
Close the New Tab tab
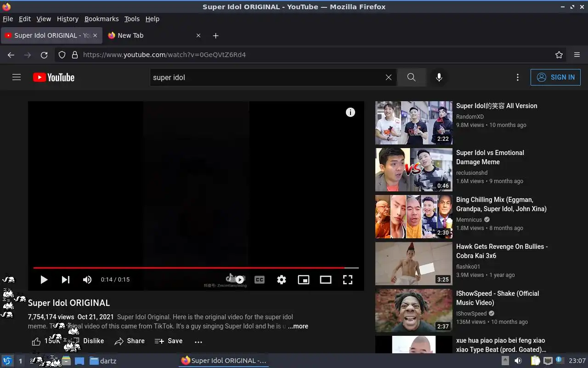tap(198, 35)
